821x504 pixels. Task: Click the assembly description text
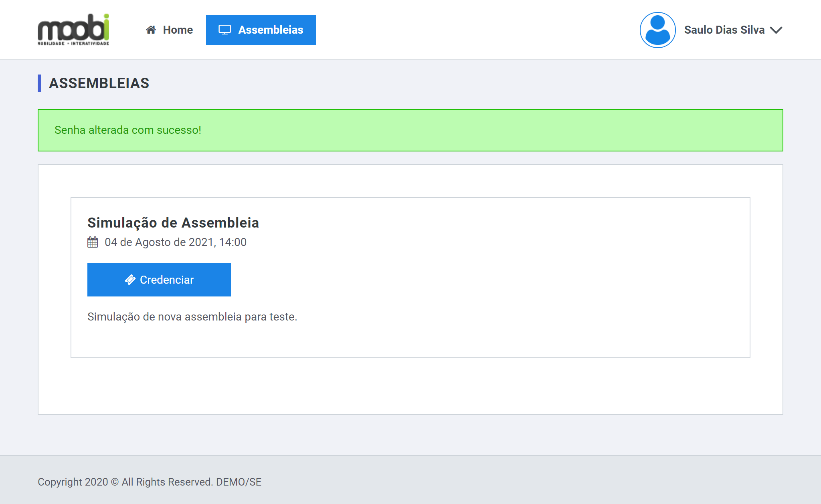(x=192, y=317)
